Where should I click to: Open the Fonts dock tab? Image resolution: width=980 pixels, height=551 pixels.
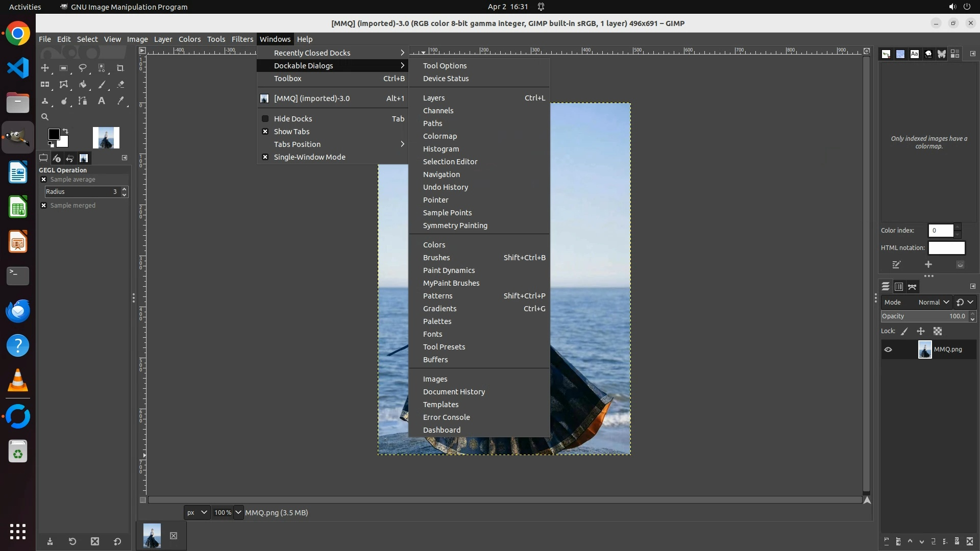[x=914, y=54]
